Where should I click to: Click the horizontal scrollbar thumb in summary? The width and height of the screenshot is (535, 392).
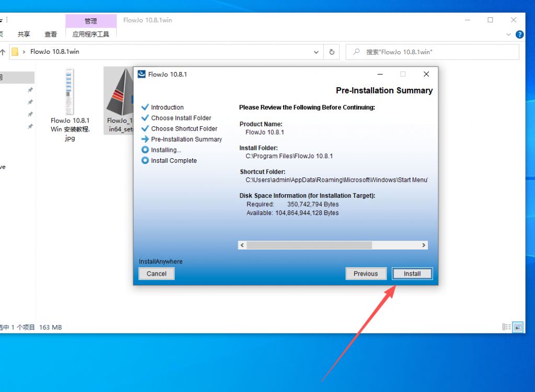click(309, 245)
